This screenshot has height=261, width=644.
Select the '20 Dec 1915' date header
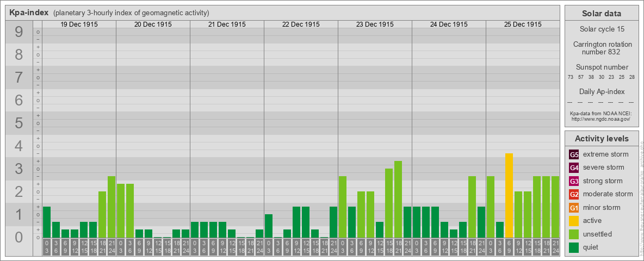153,24
